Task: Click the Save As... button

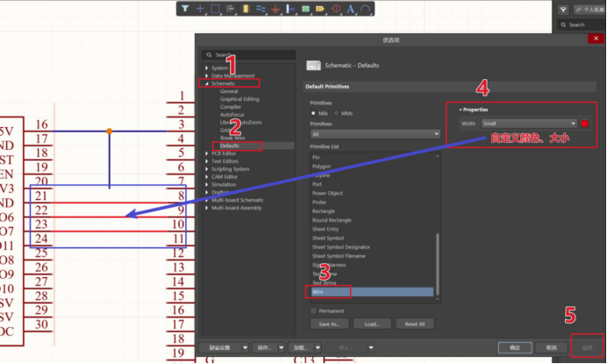Action: click(329, 324)
